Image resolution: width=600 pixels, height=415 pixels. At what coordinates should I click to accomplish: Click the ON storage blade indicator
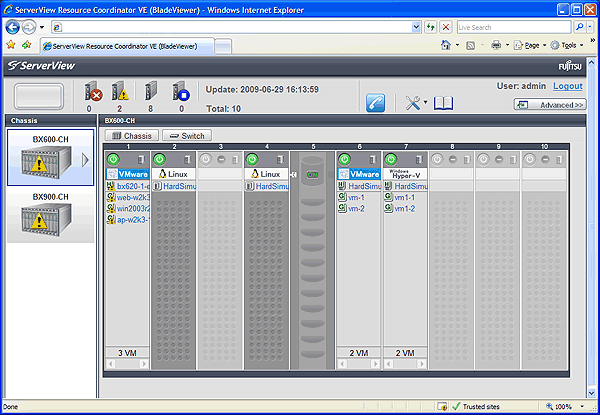(x=312, y=175)
